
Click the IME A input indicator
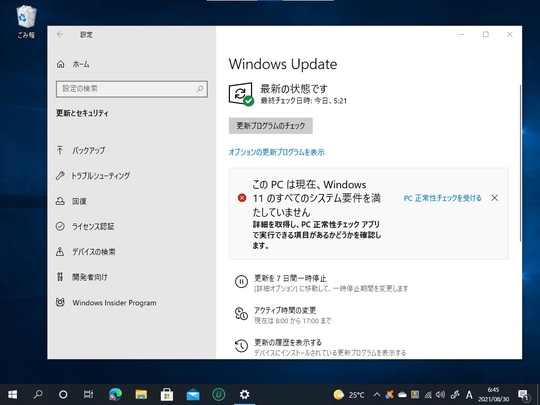(x=469, y=395)
